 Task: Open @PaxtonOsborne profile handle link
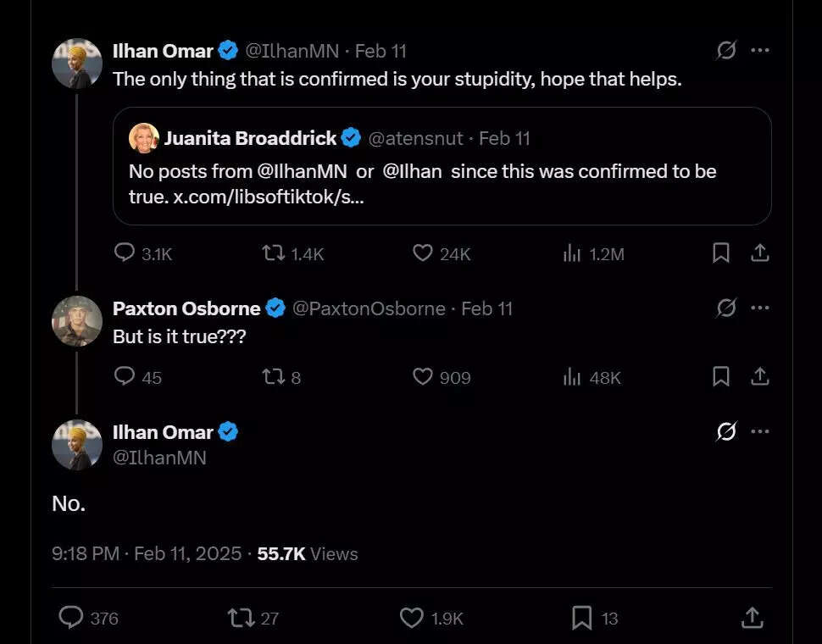coord(369,308)
